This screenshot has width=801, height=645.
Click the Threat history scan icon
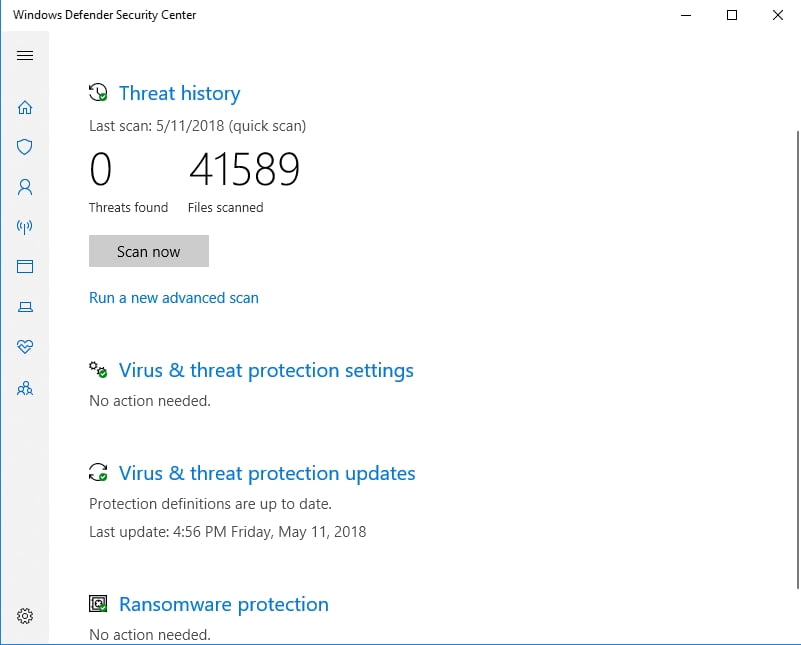coord(98,92)
